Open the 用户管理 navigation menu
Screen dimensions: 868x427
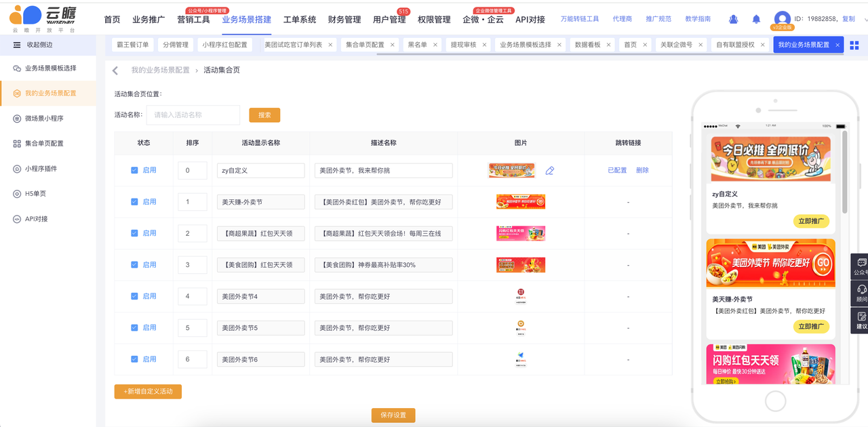(389, 20)
